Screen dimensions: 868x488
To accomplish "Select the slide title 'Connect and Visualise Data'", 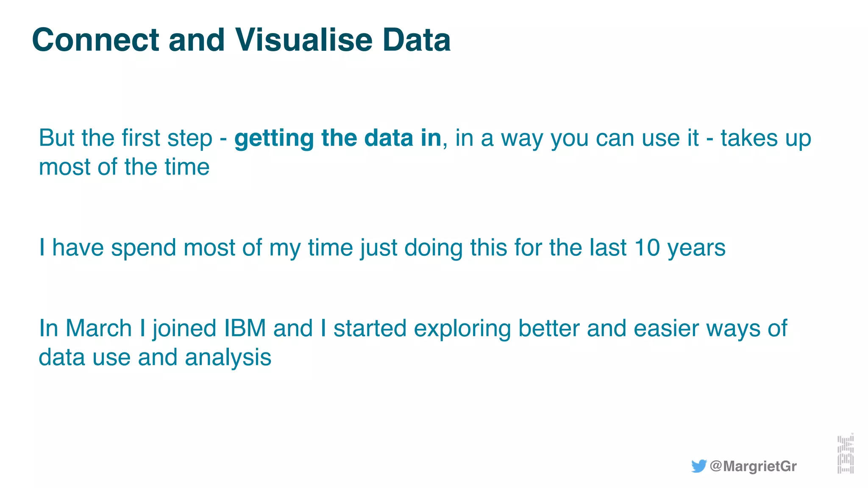I will coord(241,40).
